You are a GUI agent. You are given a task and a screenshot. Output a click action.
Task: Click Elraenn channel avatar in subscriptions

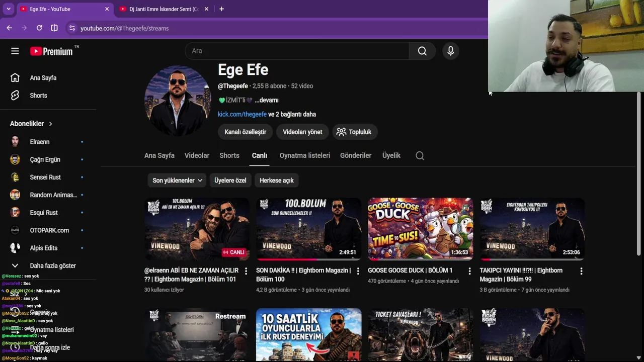(15, 142)
